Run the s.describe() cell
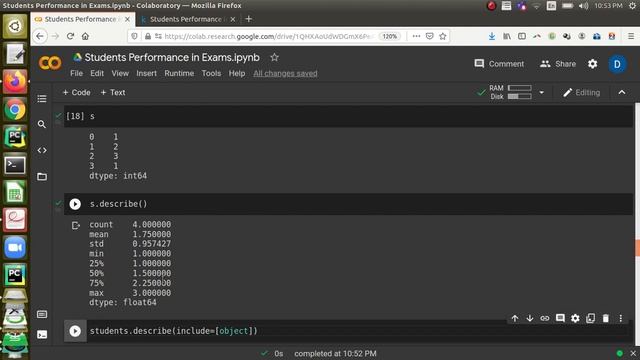Screen dimensions: 640x360 coord(75,204)
